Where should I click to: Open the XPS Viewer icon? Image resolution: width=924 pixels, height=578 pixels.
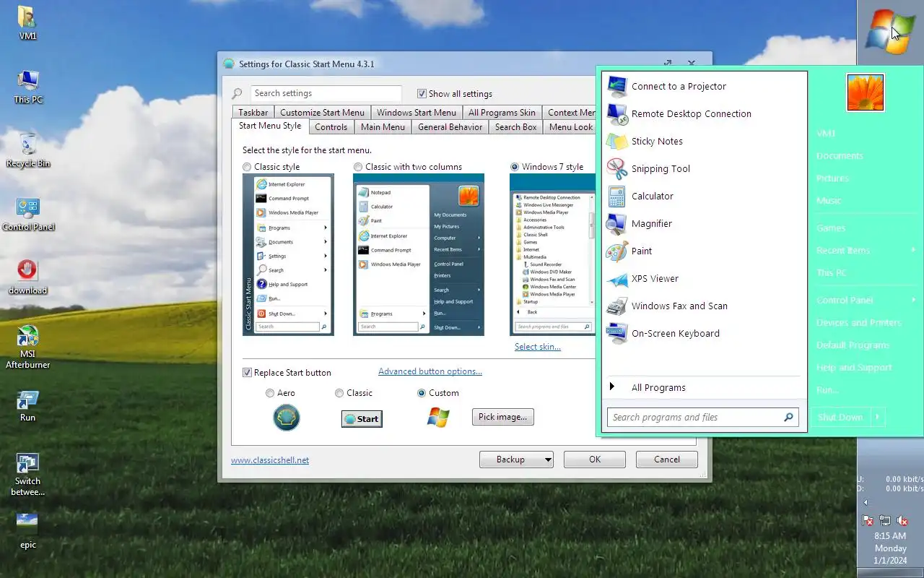617,278
